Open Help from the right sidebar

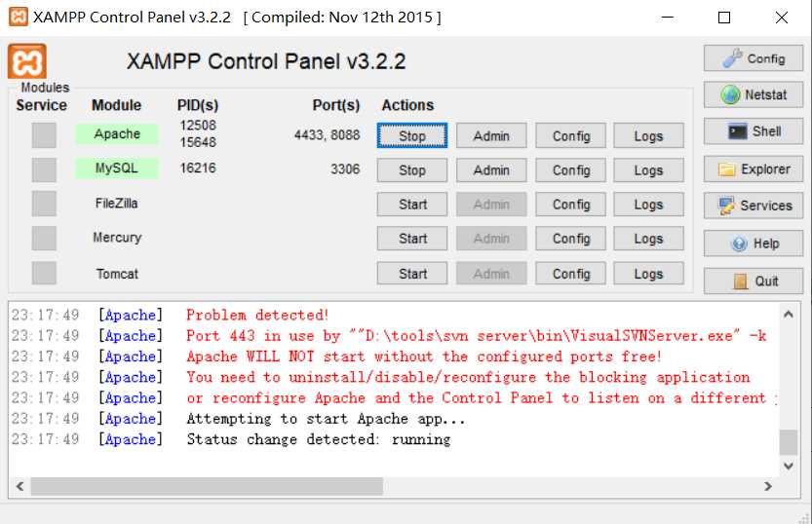(x=754, y=243)
